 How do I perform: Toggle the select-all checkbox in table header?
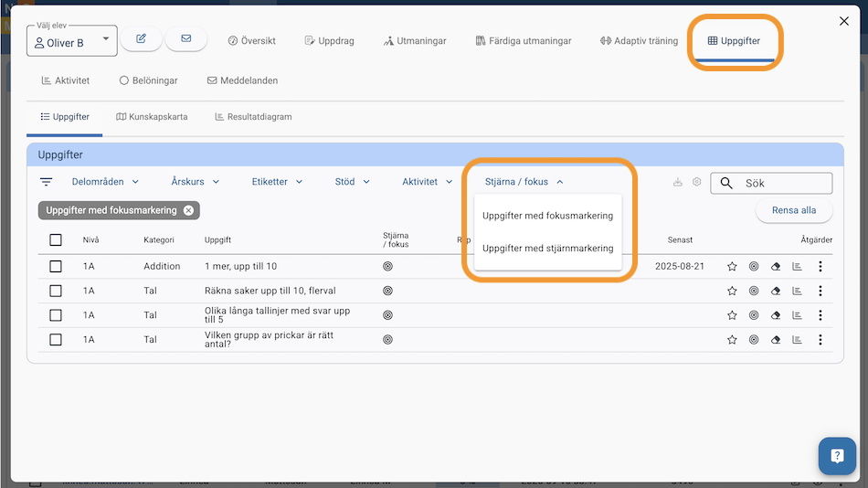coord(56,239)
